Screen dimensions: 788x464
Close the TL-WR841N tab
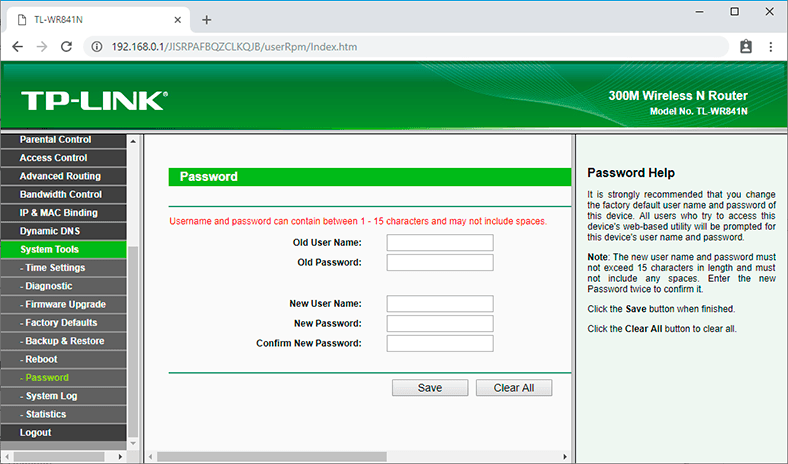pyautogui.click(x=177, y=20)
